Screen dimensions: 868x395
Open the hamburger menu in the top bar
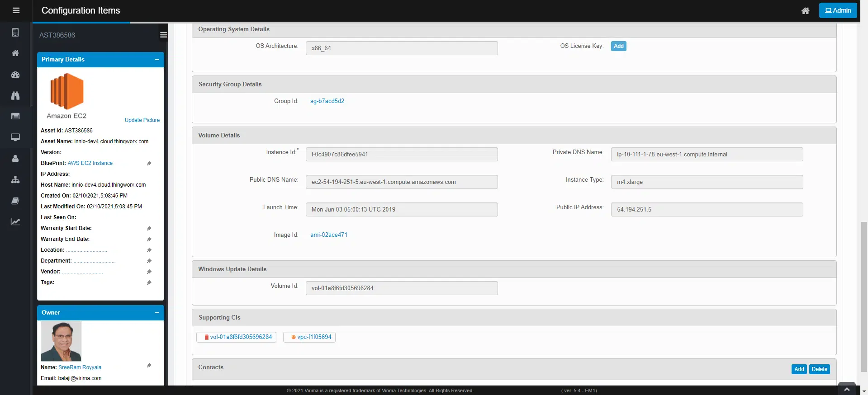coord(16,10)
